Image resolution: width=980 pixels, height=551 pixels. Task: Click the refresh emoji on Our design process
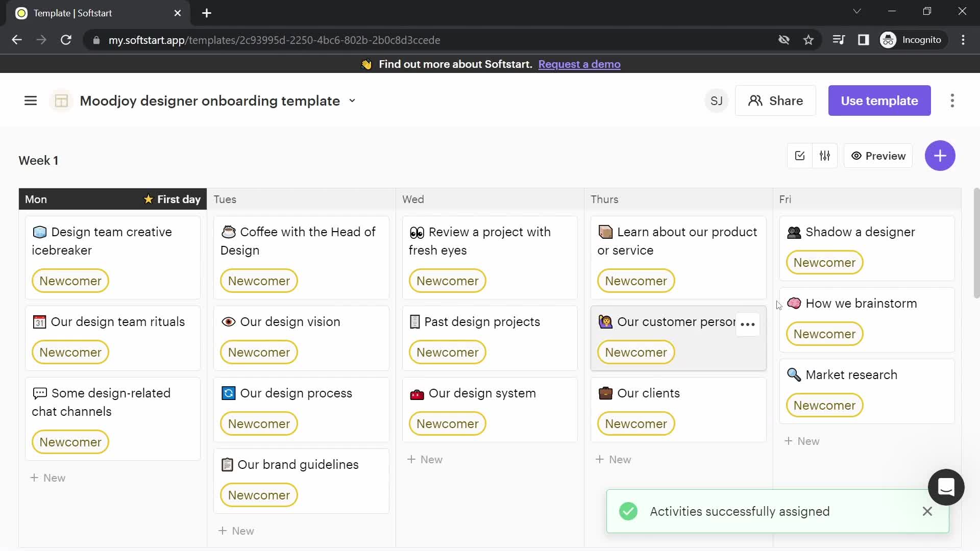(228, 393)
